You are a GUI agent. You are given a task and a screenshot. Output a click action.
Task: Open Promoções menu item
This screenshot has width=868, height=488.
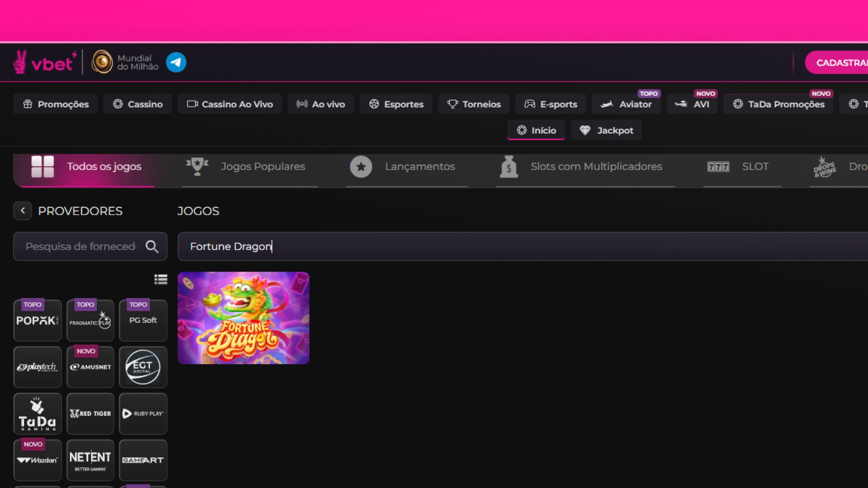[x=56, y=104]
